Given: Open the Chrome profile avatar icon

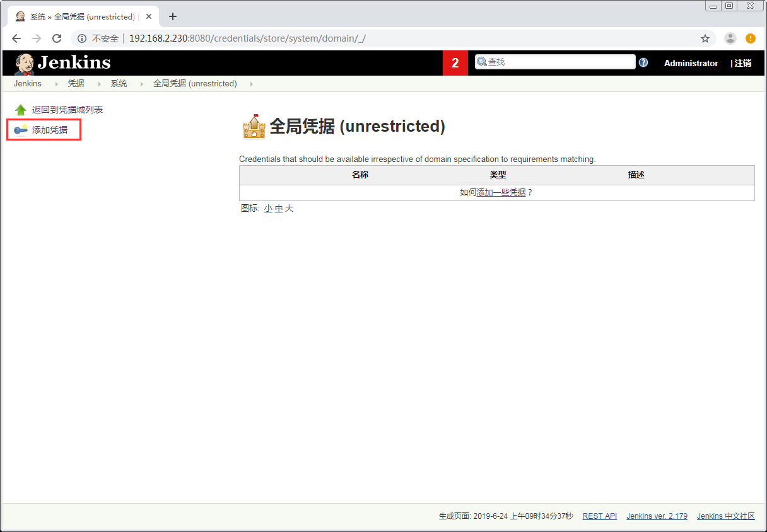Looking at the screenshot, I should [x=730, y=38].
